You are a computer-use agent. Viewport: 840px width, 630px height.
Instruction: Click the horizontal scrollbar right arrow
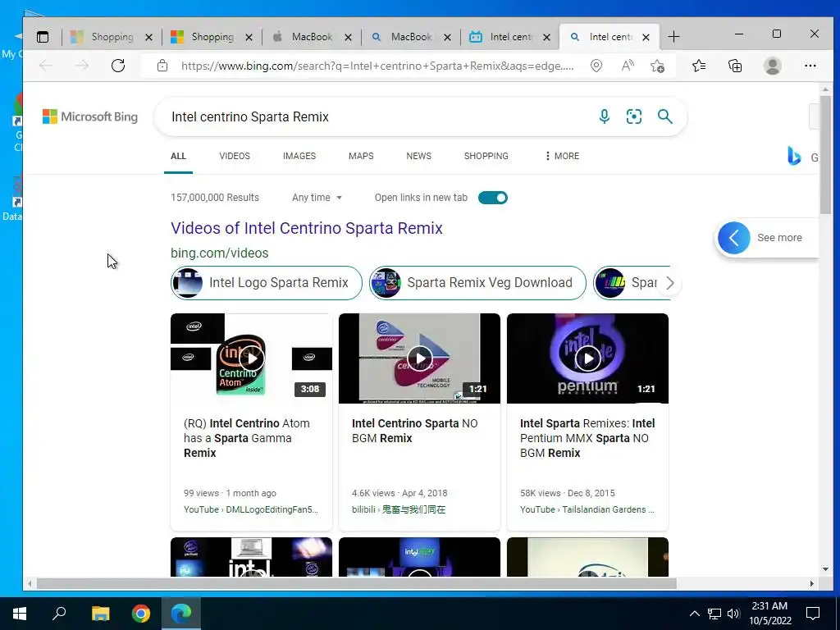point(811,583)
